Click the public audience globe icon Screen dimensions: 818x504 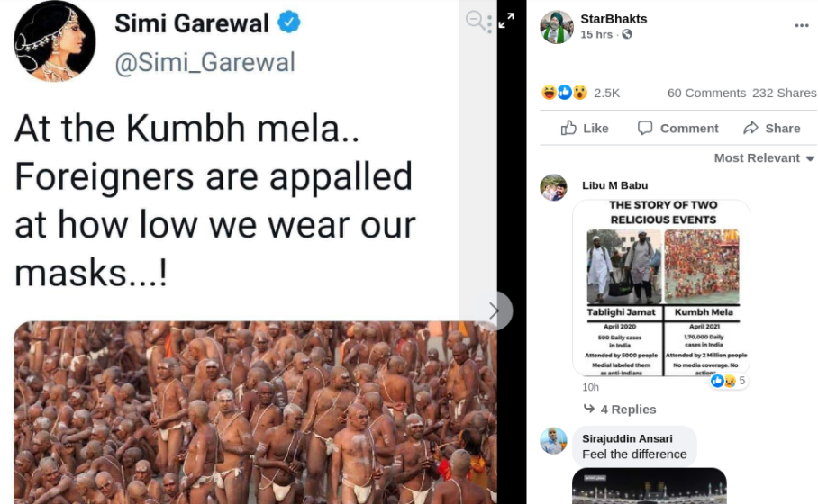pos(627,34)
